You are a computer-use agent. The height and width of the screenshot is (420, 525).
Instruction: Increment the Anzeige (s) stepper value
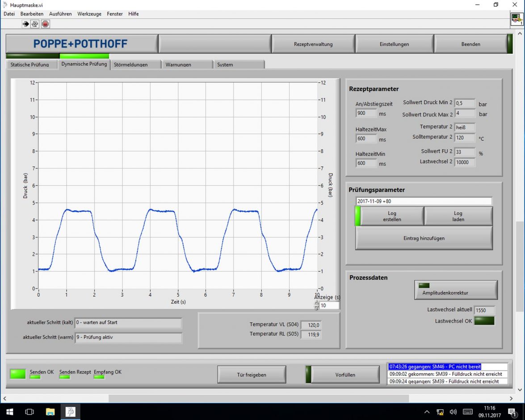[x=316, y=303]
